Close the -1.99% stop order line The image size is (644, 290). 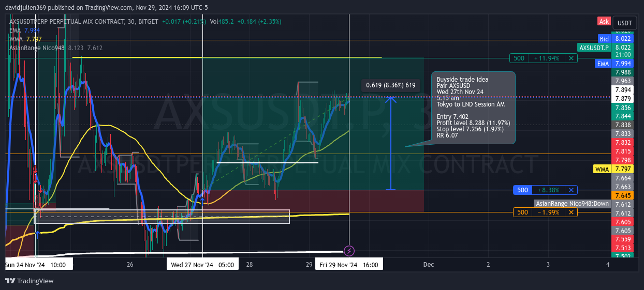(x=571, y=212)
